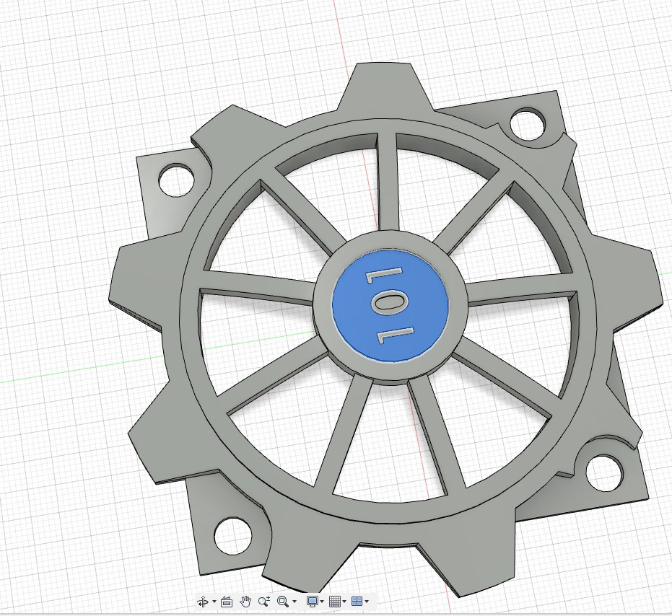Click the Look At icon
This screenshot has width=672, height=616.
click(227, 602)
